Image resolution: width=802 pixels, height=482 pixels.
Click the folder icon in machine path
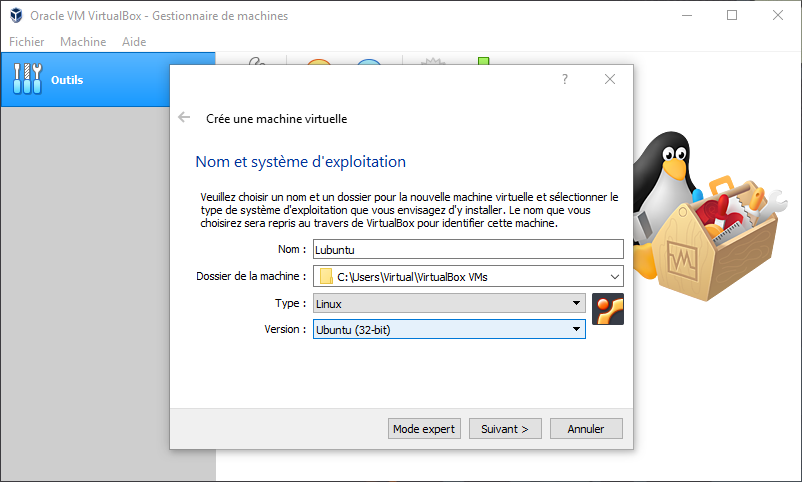pyautogui.click(x=326, y=276)
